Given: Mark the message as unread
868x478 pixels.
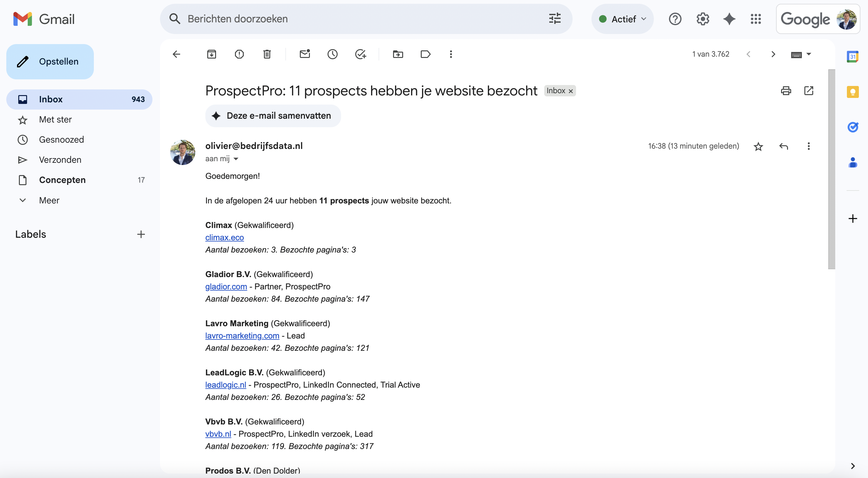Looking at the screenshot, I should (x=305, y=54).
